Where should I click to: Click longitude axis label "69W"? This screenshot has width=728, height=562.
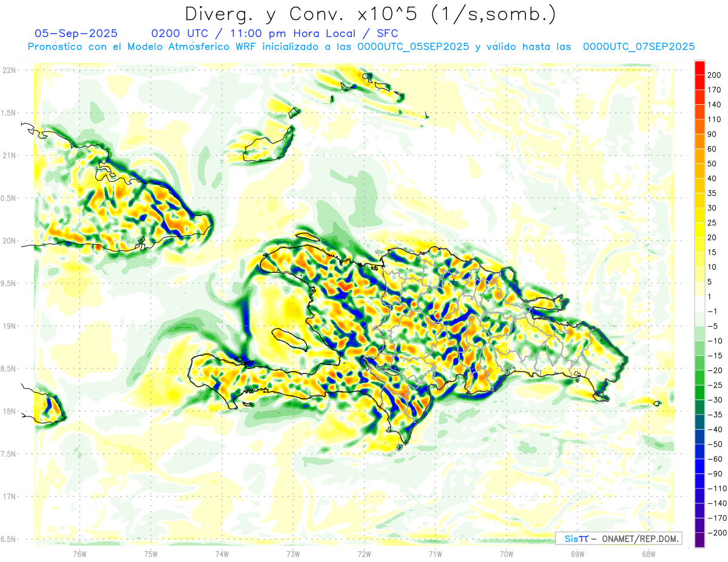[x=577, y=554]
